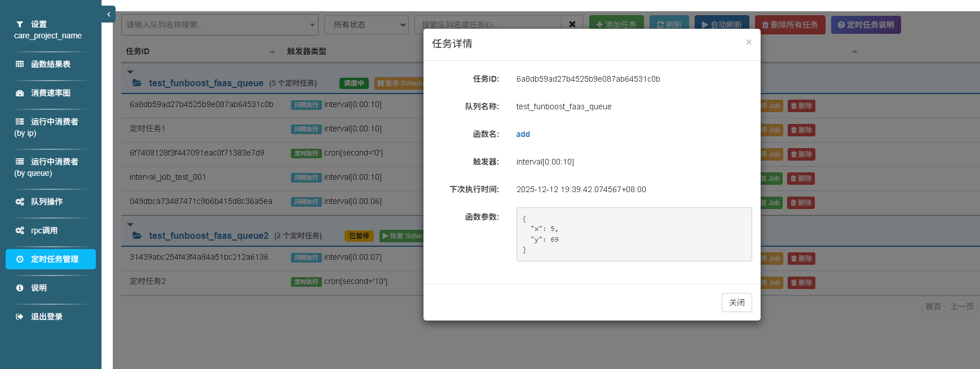Open the 消费速率图 dashboard in the sidebar
The image size is (980, 369).
(x=50, y=93)
